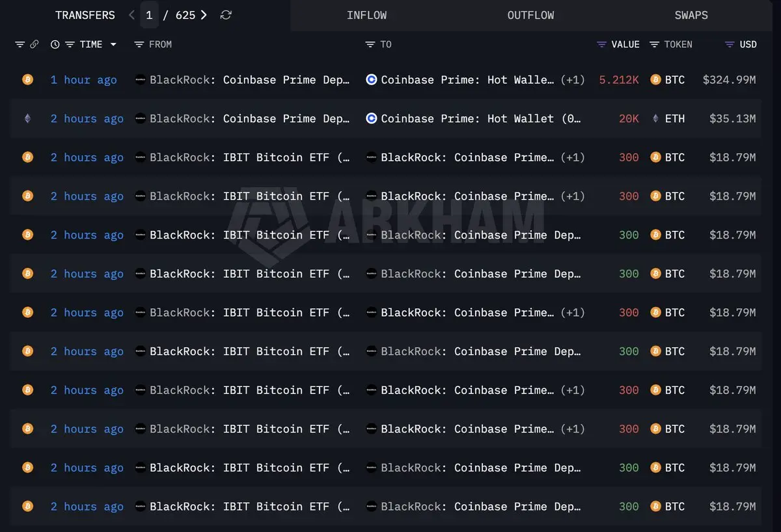This screenshot has width=781, height=532.
Task: Open the TO column filter
Action: pyautogui.click(x=370, y=44)
